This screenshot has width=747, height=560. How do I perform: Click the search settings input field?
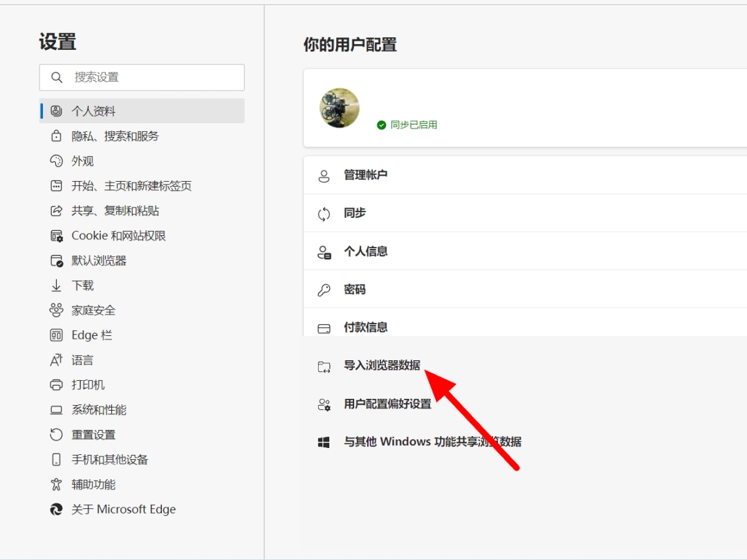pos(142,77)
